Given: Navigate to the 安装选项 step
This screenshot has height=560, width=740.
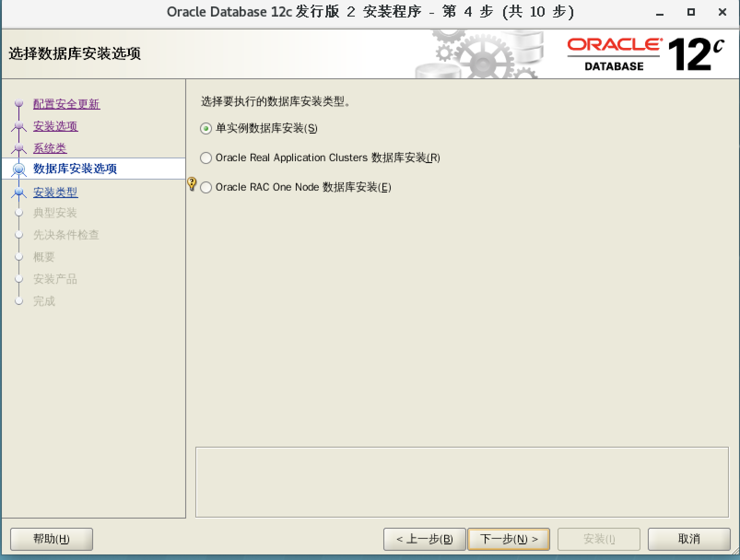Looking at the screenshot, I should click(55, 127).
